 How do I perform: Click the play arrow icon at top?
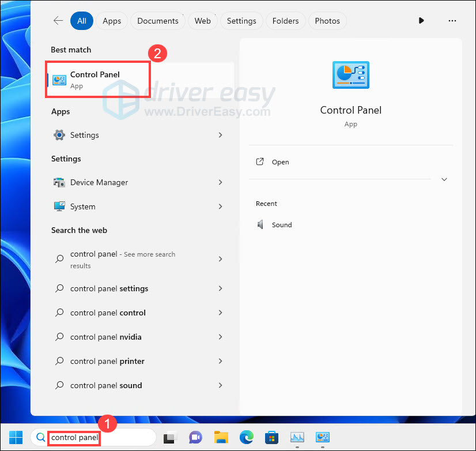[421, 21]
